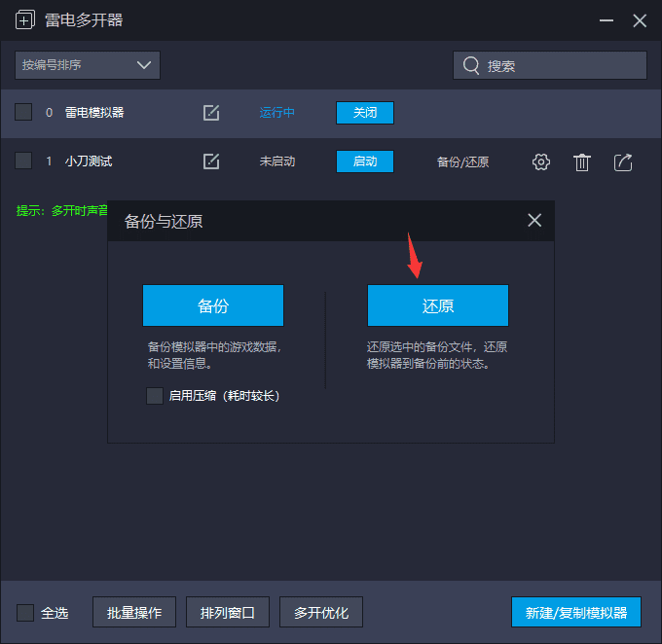Screen dimensions: 662x644
Task: Open settings gear for 小刀测试
Action: (x=541, y=162)
